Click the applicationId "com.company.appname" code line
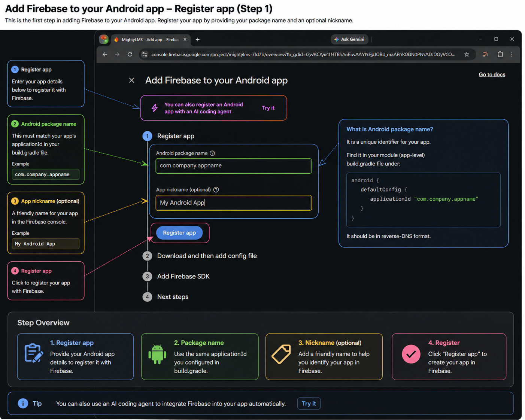This screenshot has width=525, height=420. (x=424, y=199)
